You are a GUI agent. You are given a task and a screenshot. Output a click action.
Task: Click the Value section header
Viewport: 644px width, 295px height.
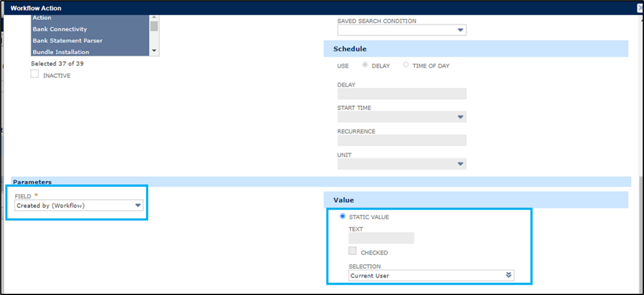476,200
